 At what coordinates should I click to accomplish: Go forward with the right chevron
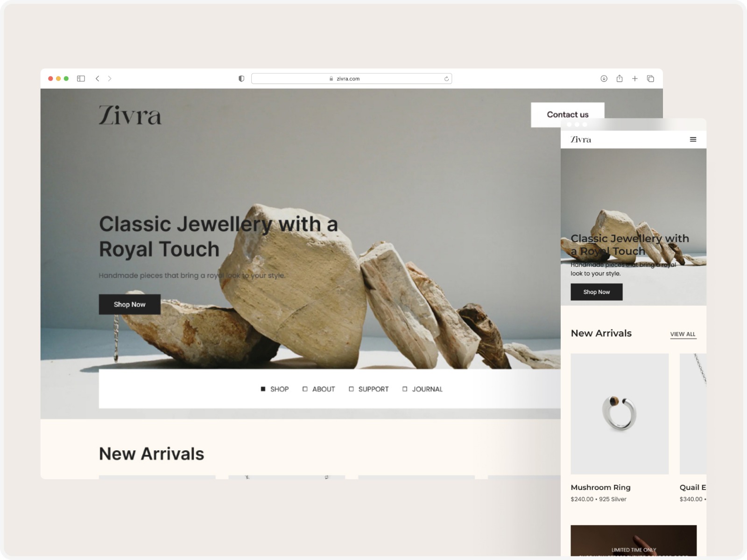[x=110, y=78]
